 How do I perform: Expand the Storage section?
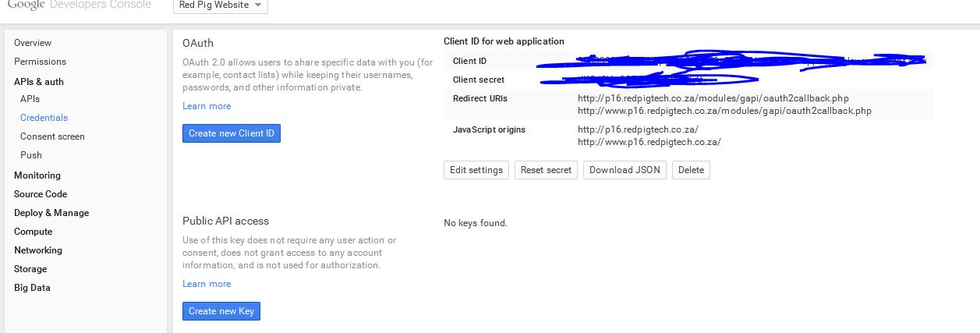pyautogui.click(x=30, y=269)
